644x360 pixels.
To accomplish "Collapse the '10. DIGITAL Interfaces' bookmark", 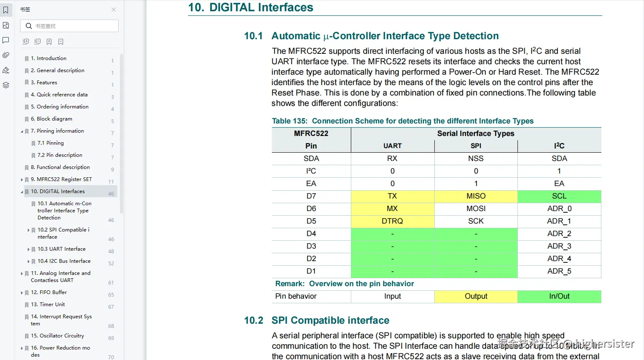I will point(22,192).
